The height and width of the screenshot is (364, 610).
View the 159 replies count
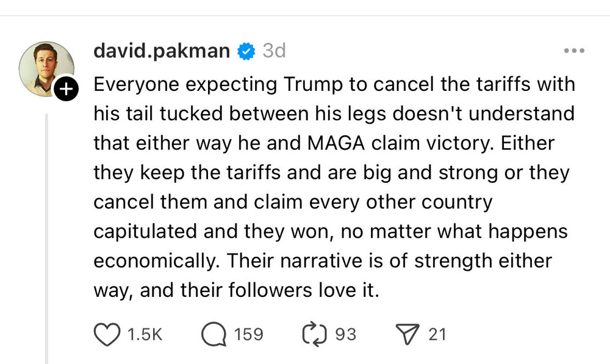(x=249, y=334)
